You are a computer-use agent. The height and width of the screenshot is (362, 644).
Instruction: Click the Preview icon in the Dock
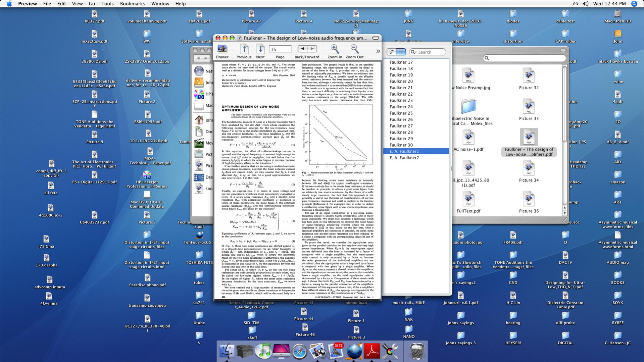click(317, 351)
